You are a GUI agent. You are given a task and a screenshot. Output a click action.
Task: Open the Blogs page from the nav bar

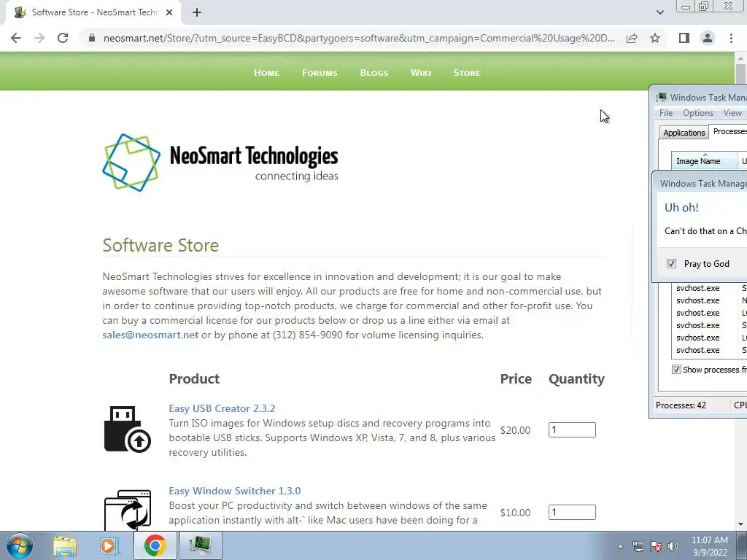374,73
